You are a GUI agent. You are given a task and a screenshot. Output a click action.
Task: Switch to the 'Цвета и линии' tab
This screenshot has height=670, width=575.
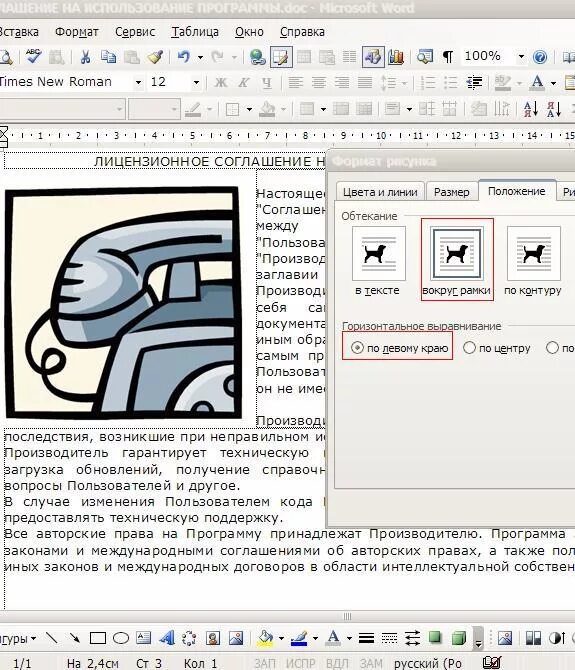click(380, 192)
